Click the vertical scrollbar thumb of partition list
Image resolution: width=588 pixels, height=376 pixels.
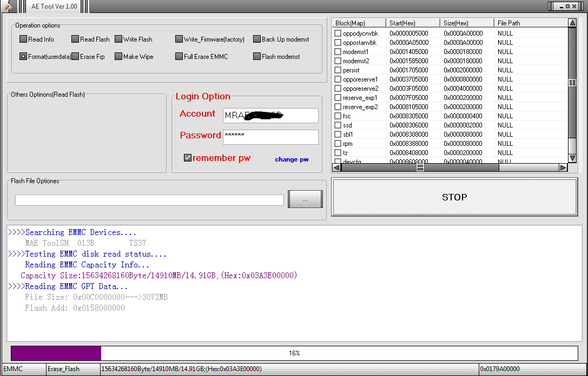(572, 83)
